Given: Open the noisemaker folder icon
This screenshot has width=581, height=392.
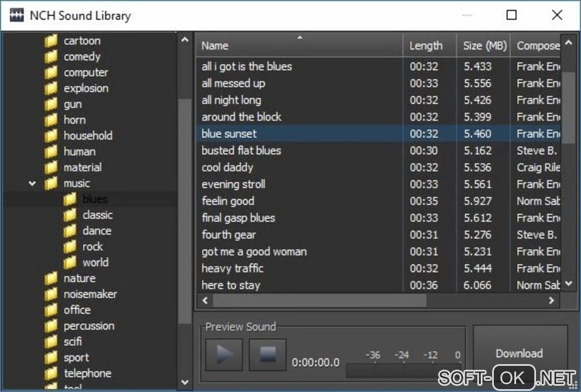Looking at the screenshot, I should click(51, 294).
